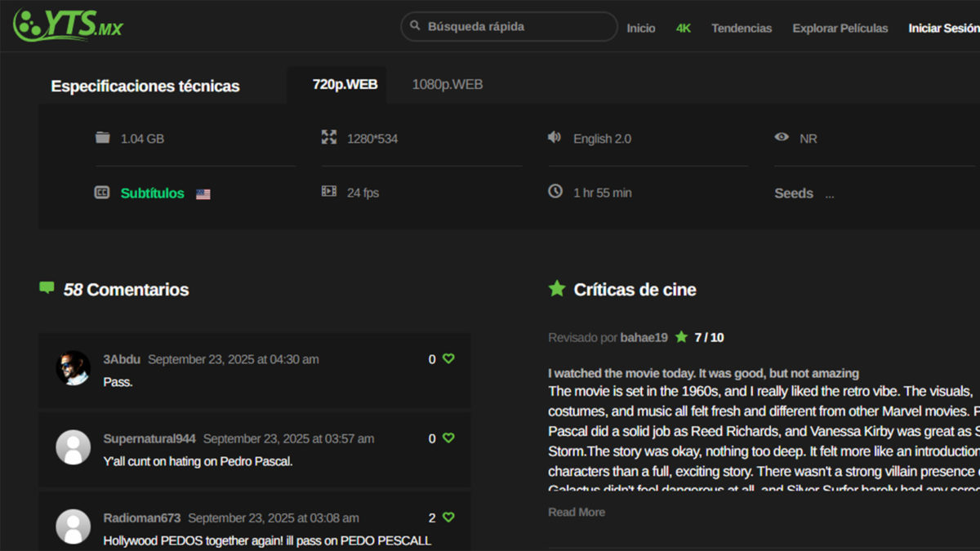Screen dimensions: 980x551
Task: Open the Radioman673 username link
Action: point(142,518)
